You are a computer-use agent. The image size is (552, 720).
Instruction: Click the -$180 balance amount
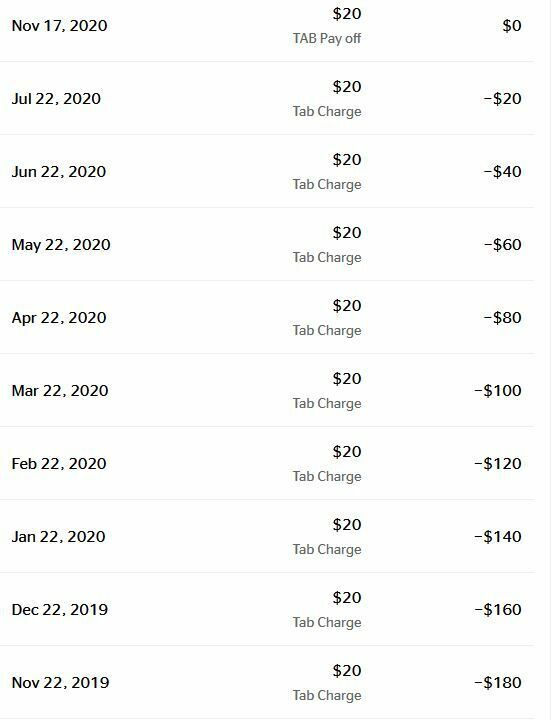(498, 683)
